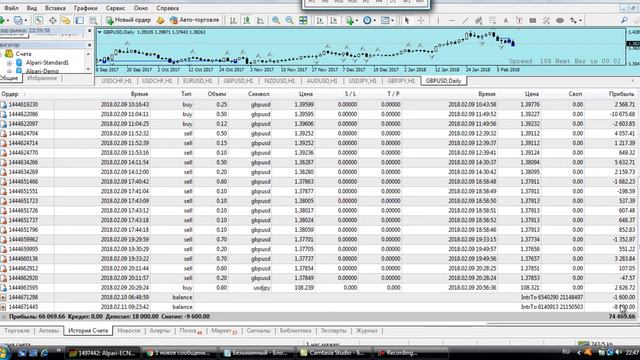Open the Market Watch window icon
The image size is (640, 360).
39,20
